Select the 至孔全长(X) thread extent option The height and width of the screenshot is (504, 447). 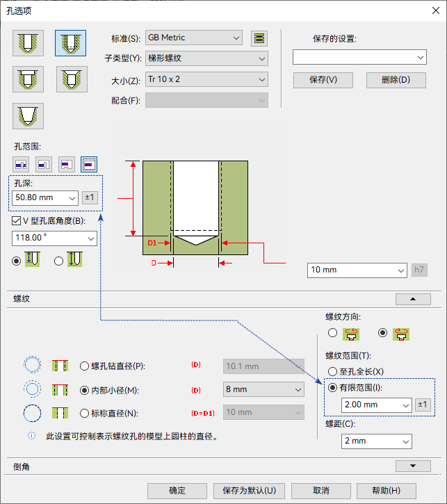[x=332, y=372]
